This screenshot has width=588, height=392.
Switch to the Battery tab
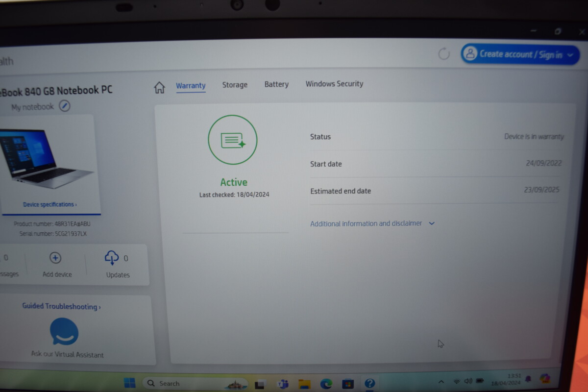click(x=276, y=84)
